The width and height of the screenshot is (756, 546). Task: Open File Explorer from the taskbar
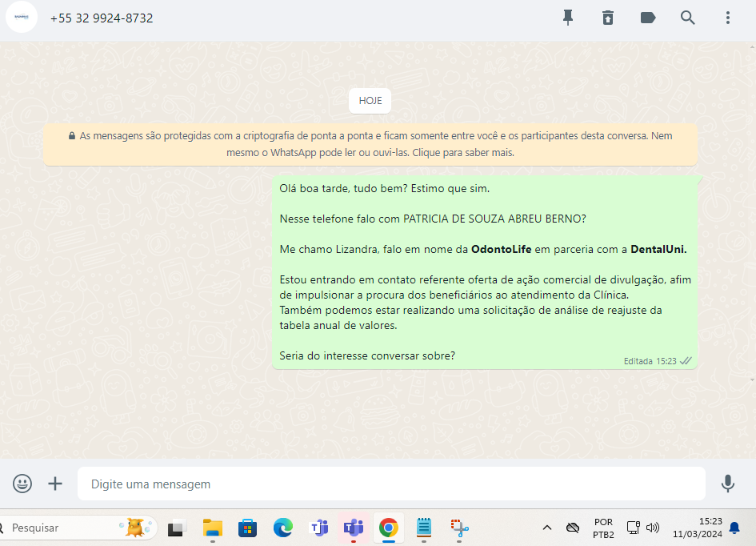coord(213,528)
